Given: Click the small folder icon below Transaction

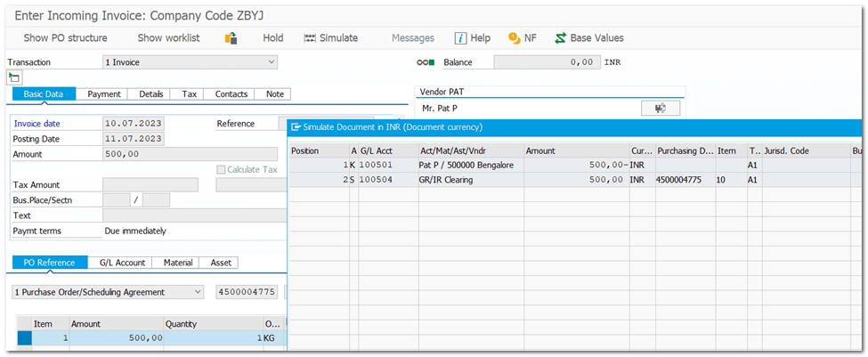Looking at the screenshot, I should 14,78.
